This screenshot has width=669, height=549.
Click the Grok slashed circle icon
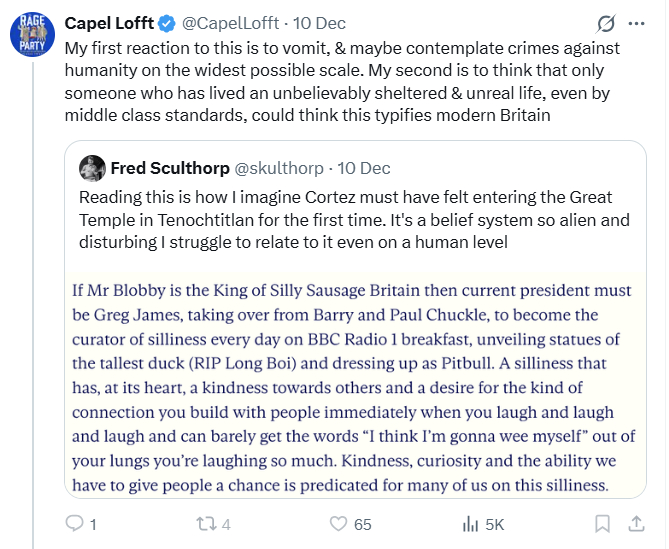pyautogui.click(x=605, y=23)
